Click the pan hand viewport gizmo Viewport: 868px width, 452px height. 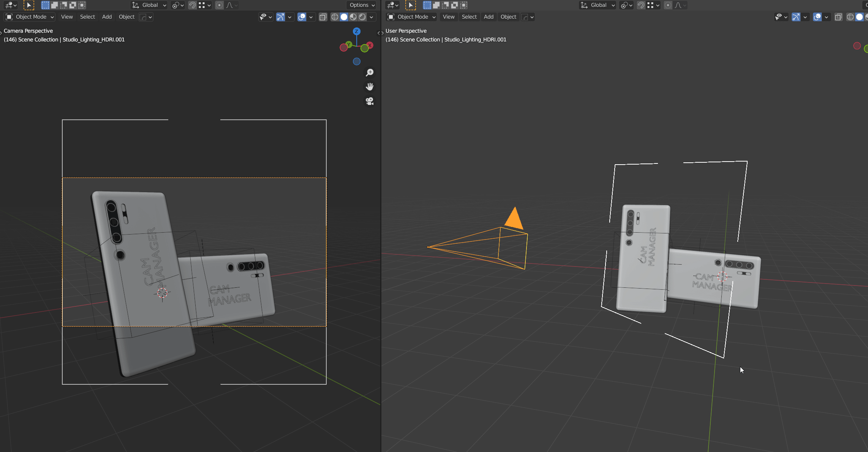370,87
